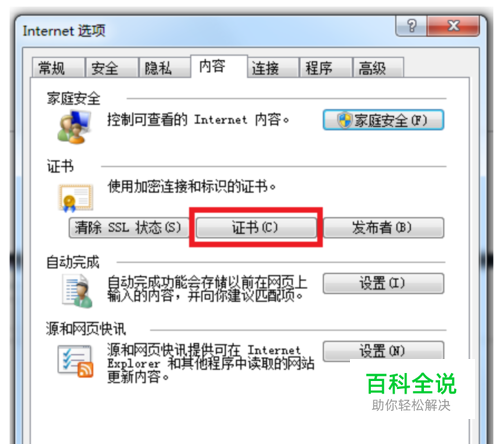Switch to the 常规 tab
The height and width of the screenshot is (444, 500).
(x=58, y=68)
